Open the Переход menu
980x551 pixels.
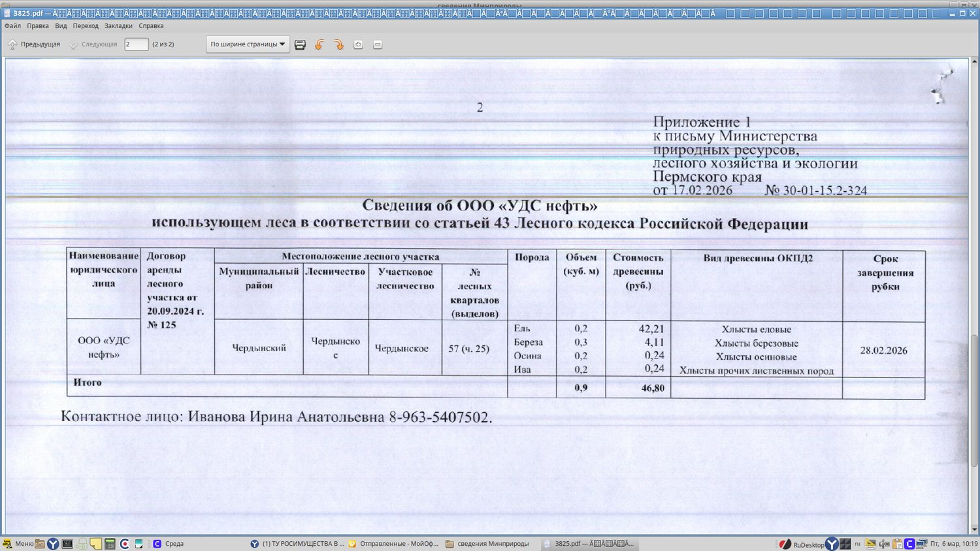tap(86, 26)
